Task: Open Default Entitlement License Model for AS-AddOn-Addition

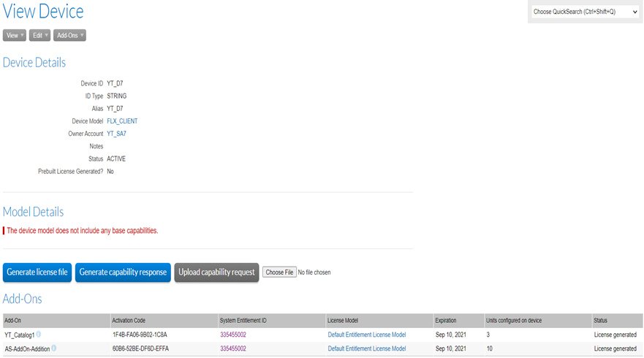Action: [367, 349]
